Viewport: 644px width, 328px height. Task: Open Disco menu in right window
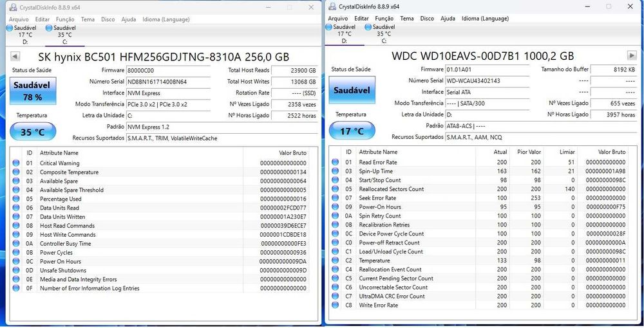coord(427,19)
